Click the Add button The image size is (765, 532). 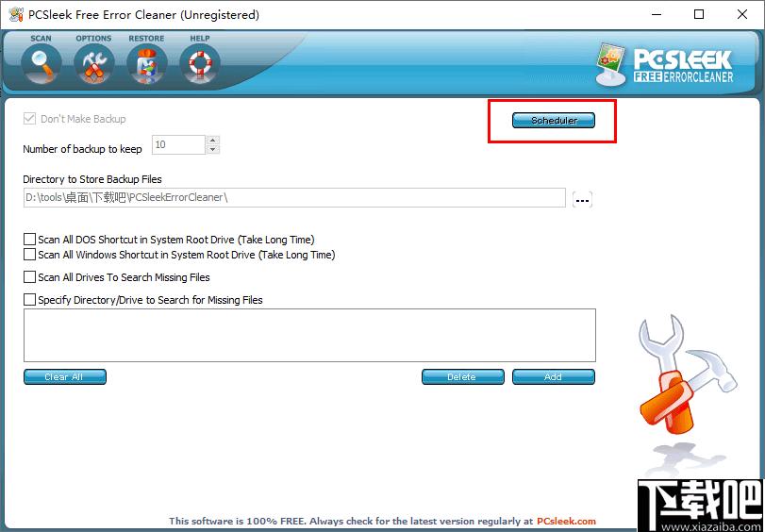(554, 376)
